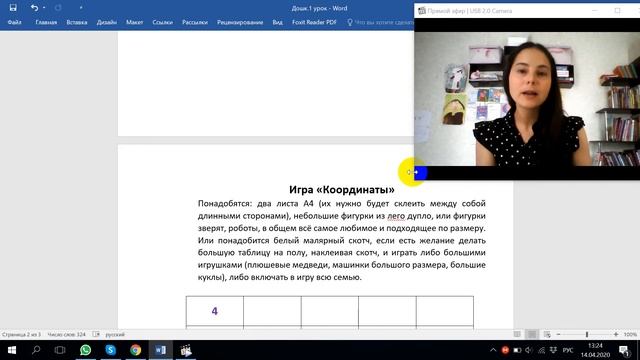Switch to the Главная ribbon tab
Screen dimensions: 640x360
[46, 22]
